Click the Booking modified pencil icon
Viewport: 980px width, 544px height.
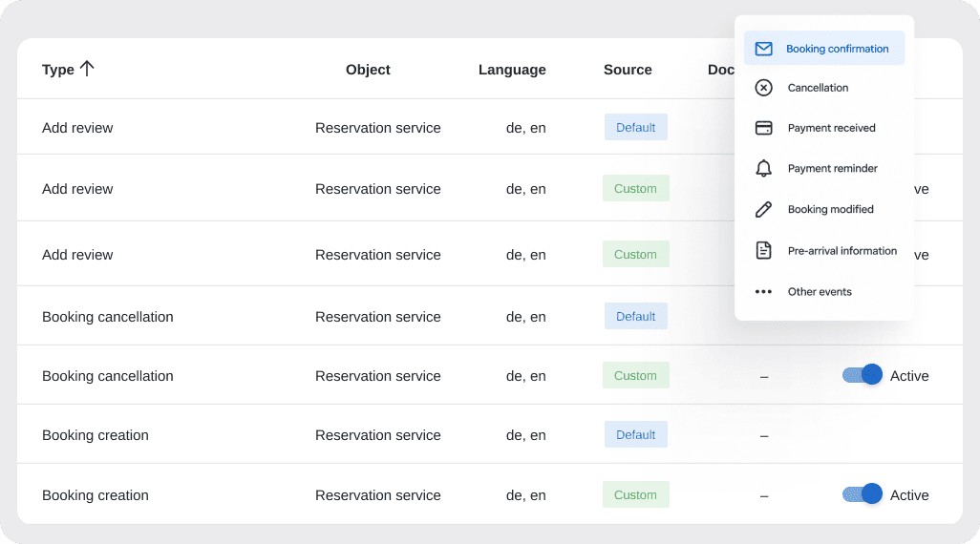point(763,209)
